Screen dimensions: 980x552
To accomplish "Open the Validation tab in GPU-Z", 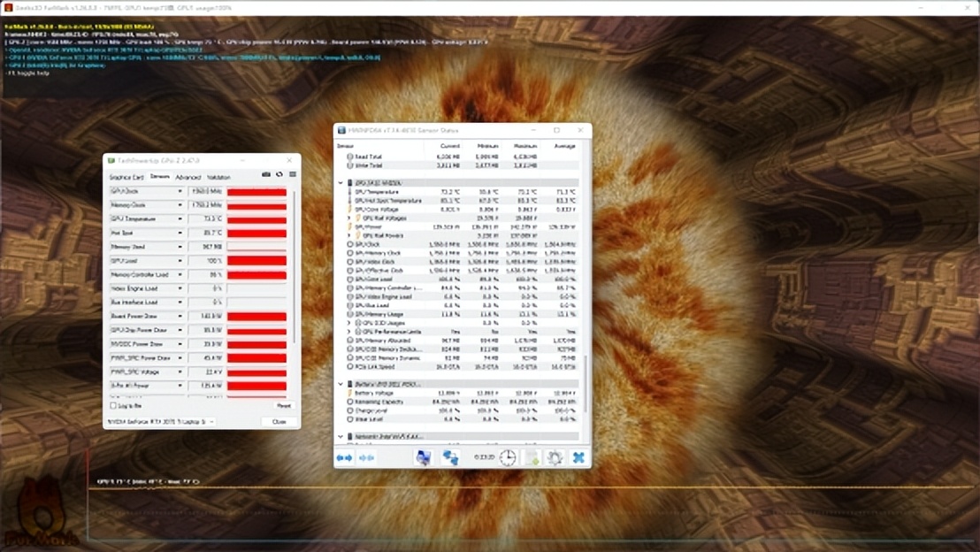I will (x=218, y=178).
